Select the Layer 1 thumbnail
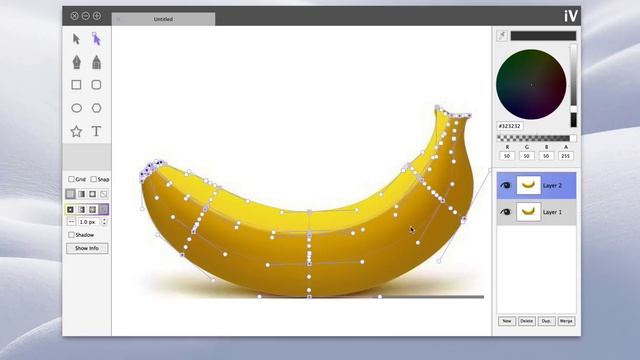The image size is (640, 360). pos(529,212)
